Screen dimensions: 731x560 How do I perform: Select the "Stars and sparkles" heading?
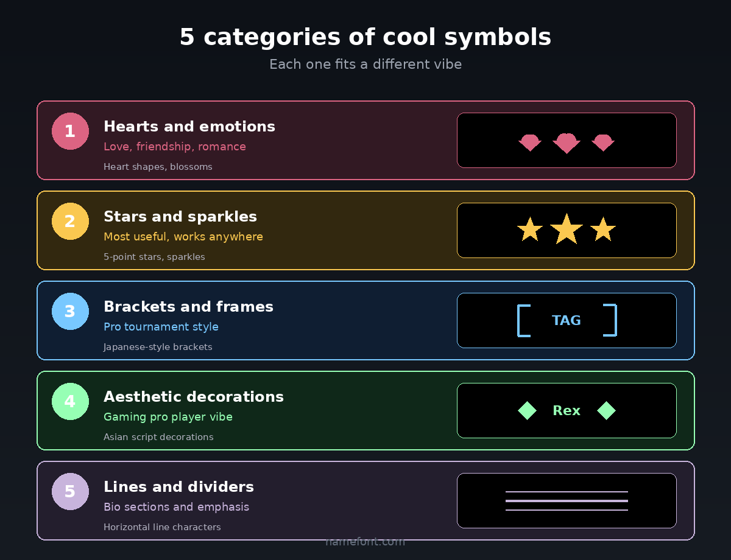[180, 217]
